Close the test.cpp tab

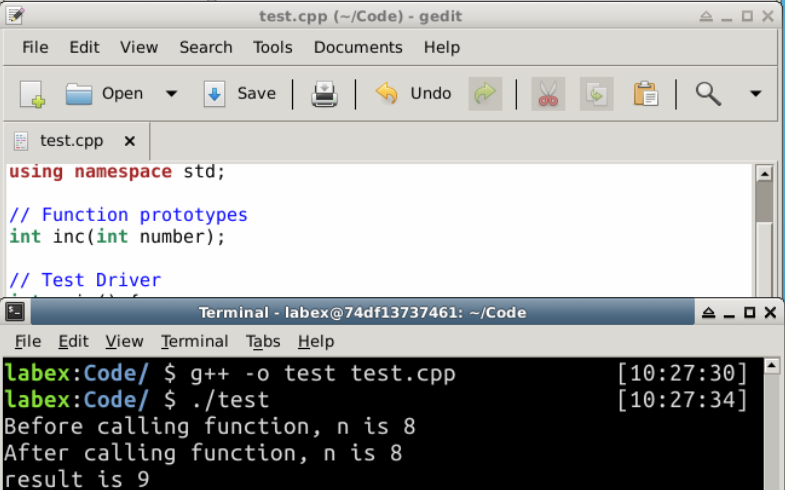click(129, 141)
